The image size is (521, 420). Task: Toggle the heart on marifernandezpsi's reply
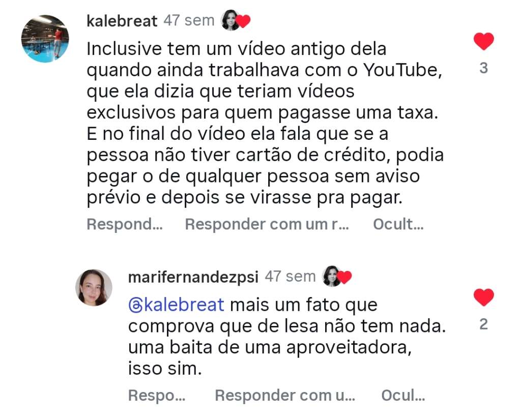click(483, 297)
